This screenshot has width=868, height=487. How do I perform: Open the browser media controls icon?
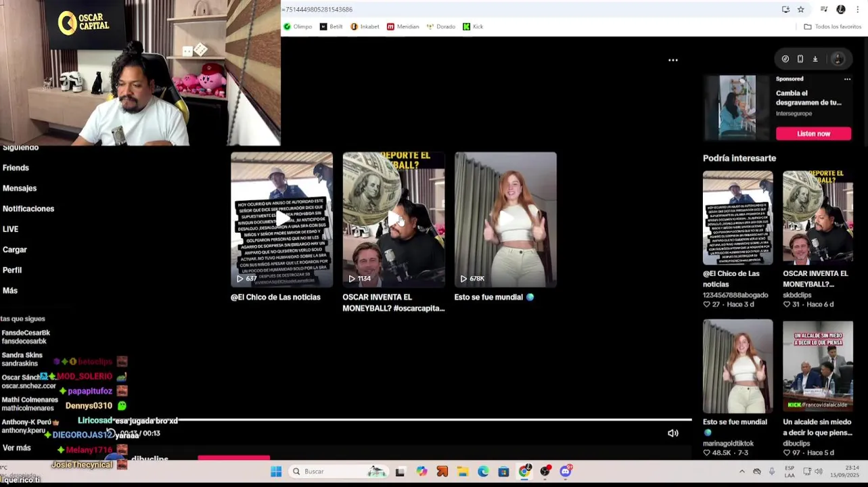tap(823, 9)
